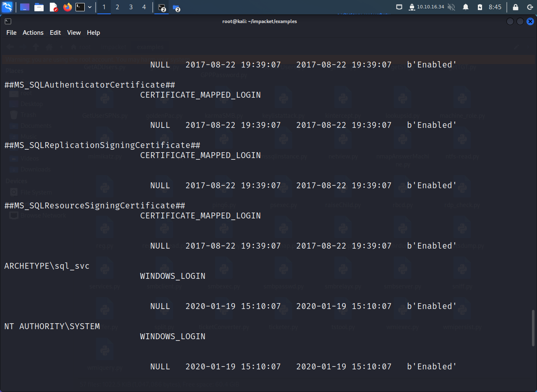The width and height of the screenshot is (537, 392).
Task: Select the grouped file manager taskbar button
Action: [x=176, y=8]
